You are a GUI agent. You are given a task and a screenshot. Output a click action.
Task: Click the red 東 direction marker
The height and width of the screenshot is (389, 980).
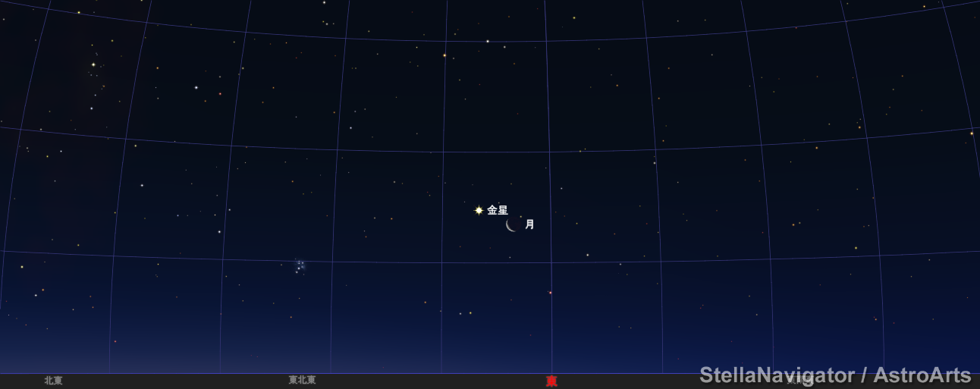click(551, 381)
